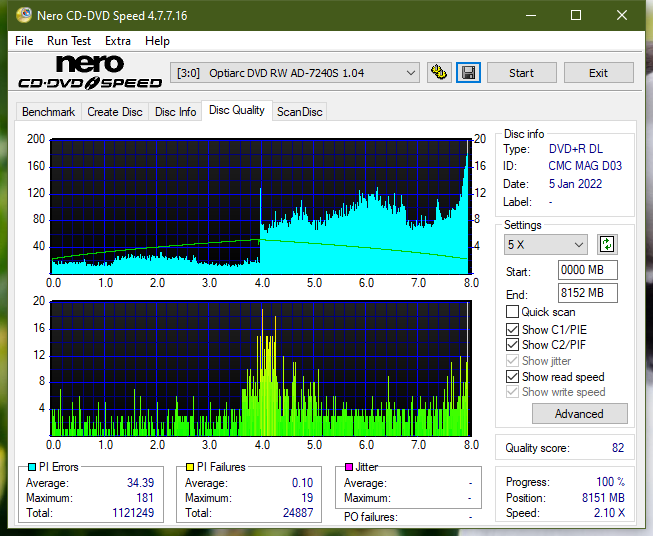Click the magenta Jitter legend swatch
The image size is (653, 536).
pyautogui.click(x=349, y=467)
